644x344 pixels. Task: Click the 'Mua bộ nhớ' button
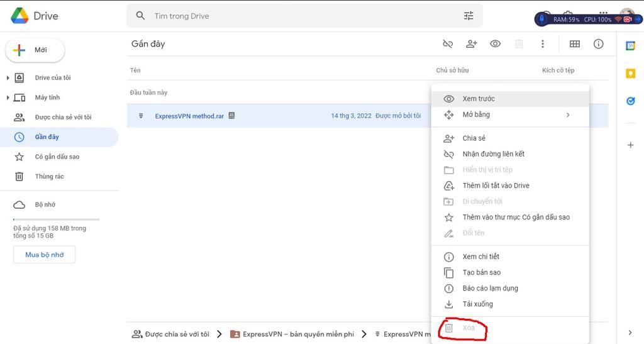45,255
